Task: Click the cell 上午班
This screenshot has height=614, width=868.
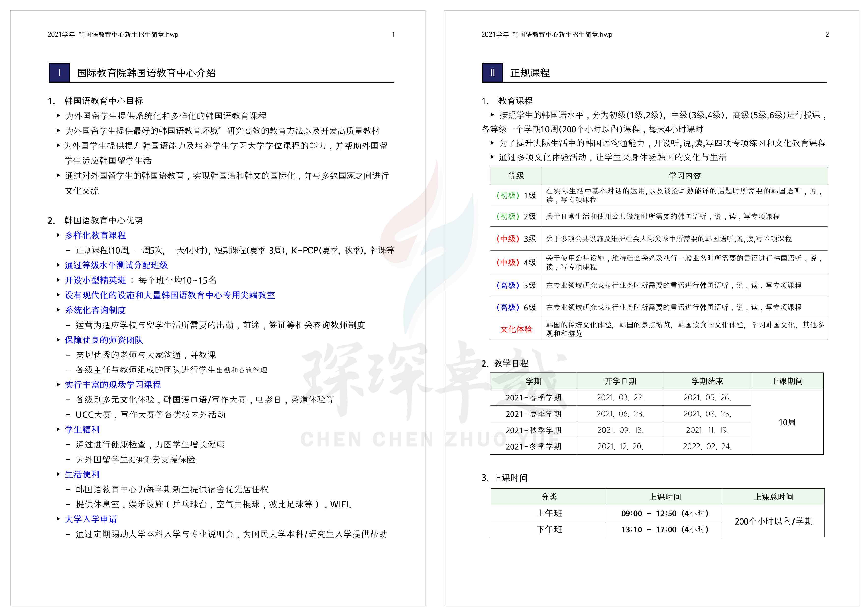Action: point(549,513)
